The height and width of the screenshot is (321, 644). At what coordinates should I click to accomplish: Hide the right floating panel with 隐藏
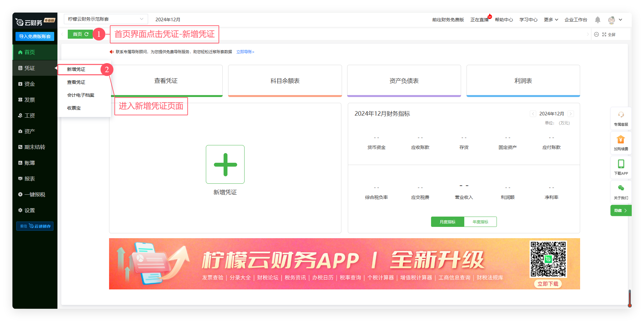coord(620,210)
